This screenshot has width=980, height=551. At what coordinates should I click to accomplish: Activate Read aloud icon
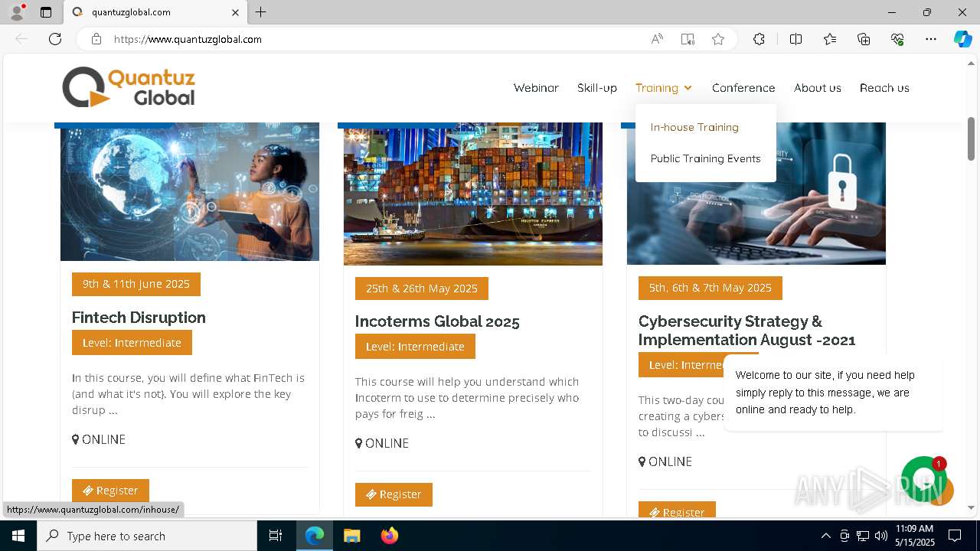coord(657,39)
